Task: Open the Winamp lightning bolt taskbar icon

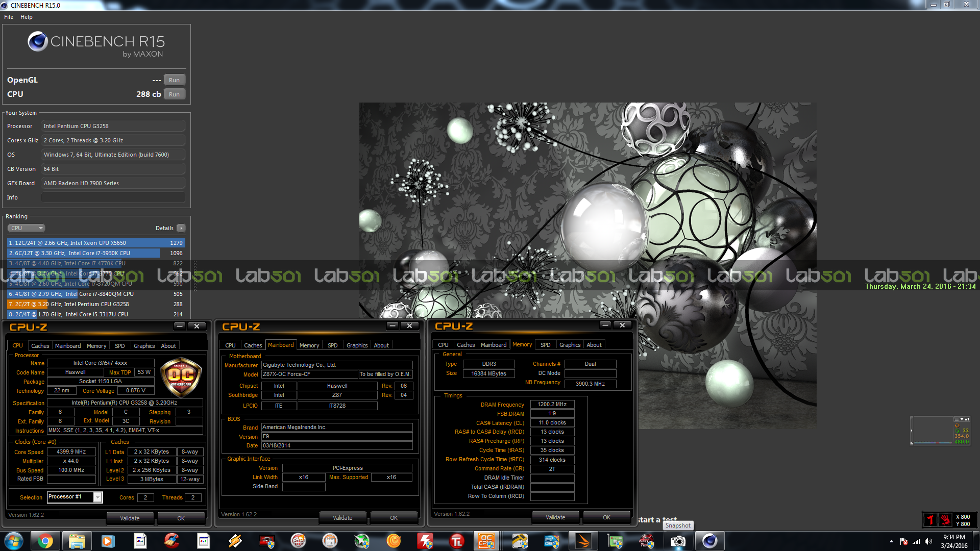Action: click(x=235, y=541)
